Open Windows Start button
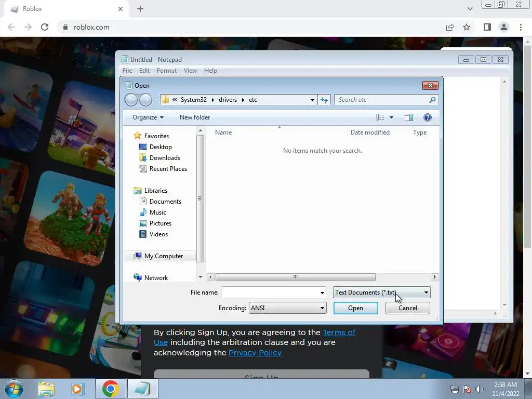This screenshot has width=532, height=399. 14,389
